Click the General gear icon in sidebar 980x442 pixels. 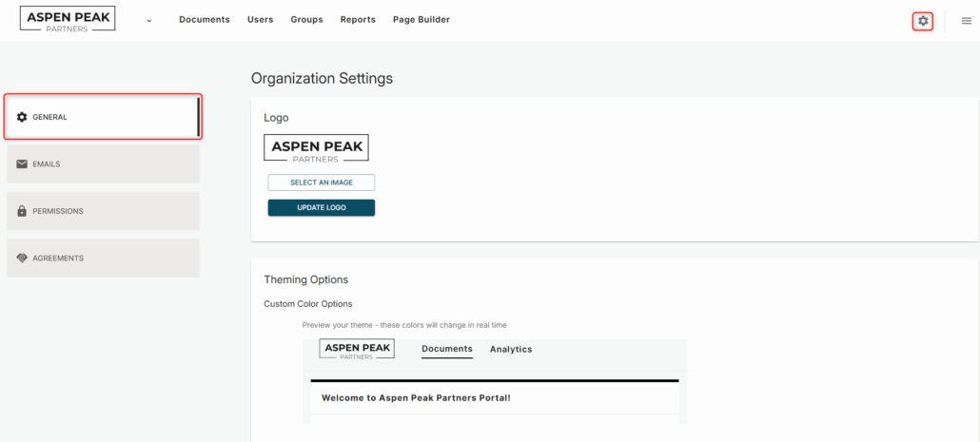[x=22, y=117]
